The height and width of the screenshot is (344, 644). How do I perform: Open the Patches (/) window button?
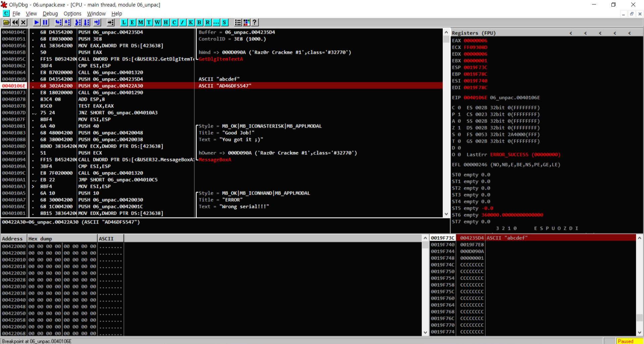click(182, 22)
